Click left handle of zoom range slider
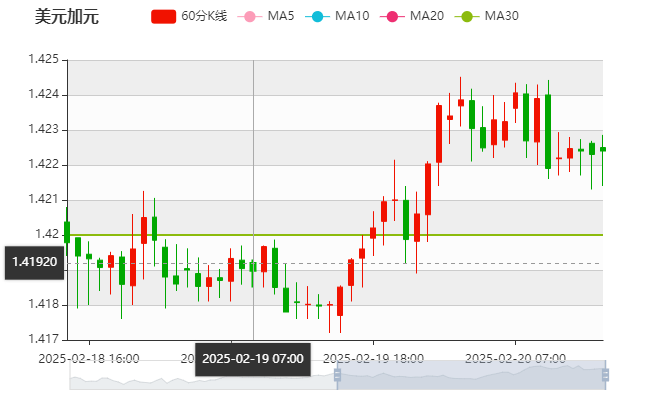 coord(336,376)
